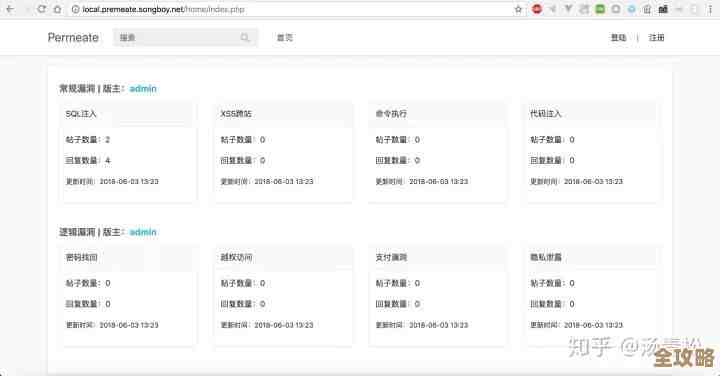Click 回复数量: 0 in 越权访问 card
Viewport: 720px width, 376px height.
pyautogui.click(x=243, y=304)
